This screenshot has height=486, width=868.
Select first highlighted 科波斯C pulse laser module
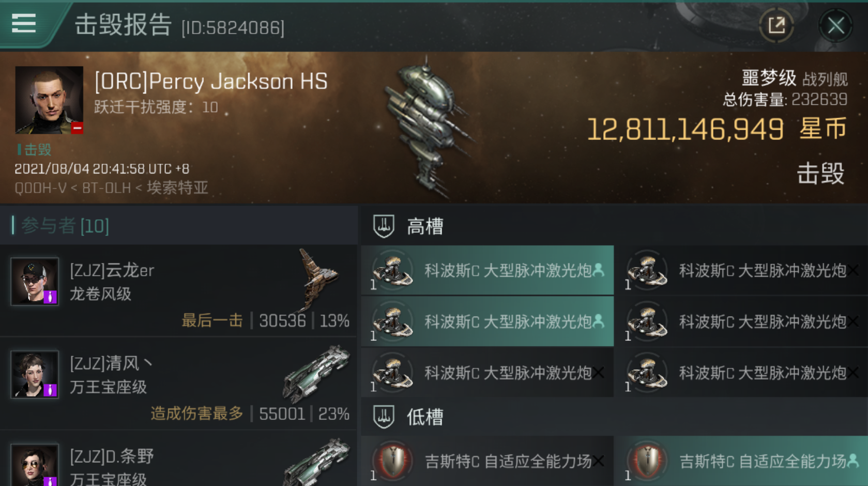point(488,270)
